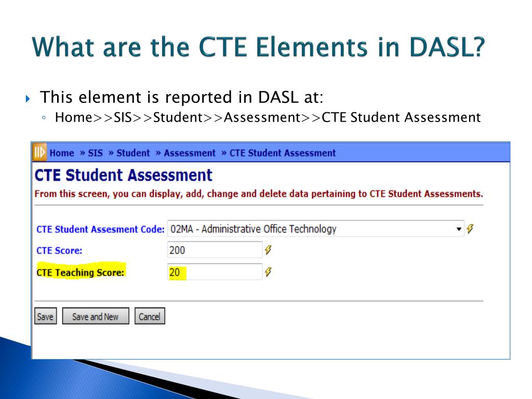The width and height of the screenshot is (532, 399).
Task: Click the Save and New button
Action: coord(96,316)
